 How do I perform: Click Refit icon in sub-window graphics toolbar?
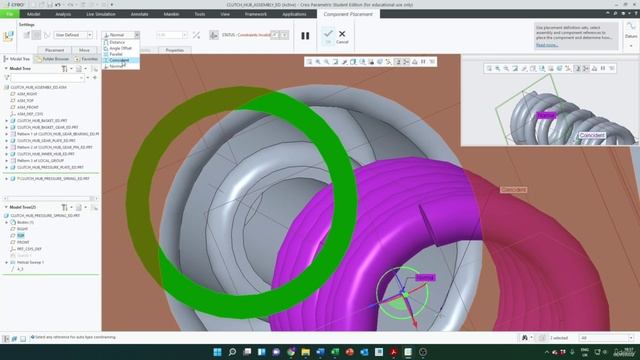pos(489,69)
